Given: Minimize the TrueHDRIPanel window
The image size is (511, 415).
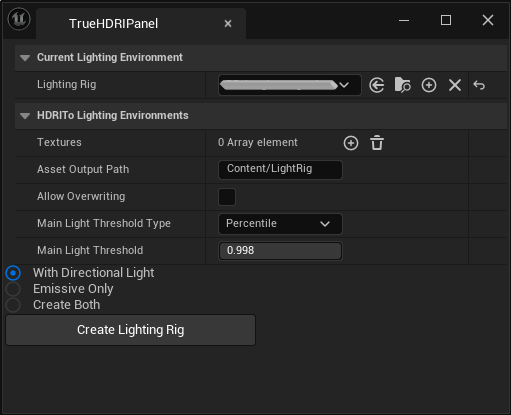Looking at the screenshot, I should (404, 20).
